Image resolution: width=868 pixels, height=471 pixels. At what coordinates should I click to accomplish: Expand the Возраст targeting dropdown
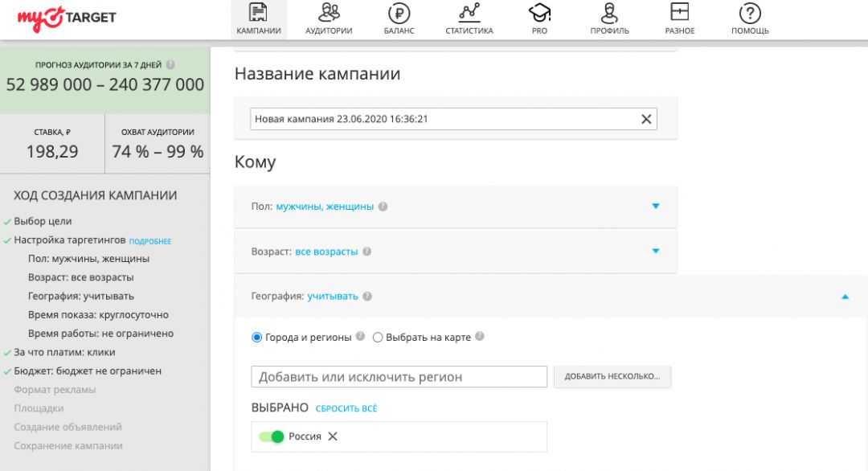656,251
